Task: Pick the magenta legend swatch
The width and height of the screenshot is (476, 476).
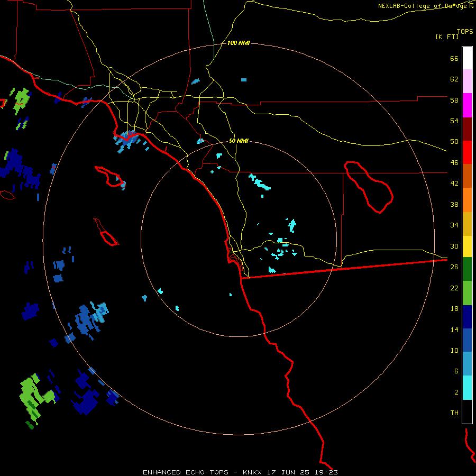Action: tap(467, 105)
